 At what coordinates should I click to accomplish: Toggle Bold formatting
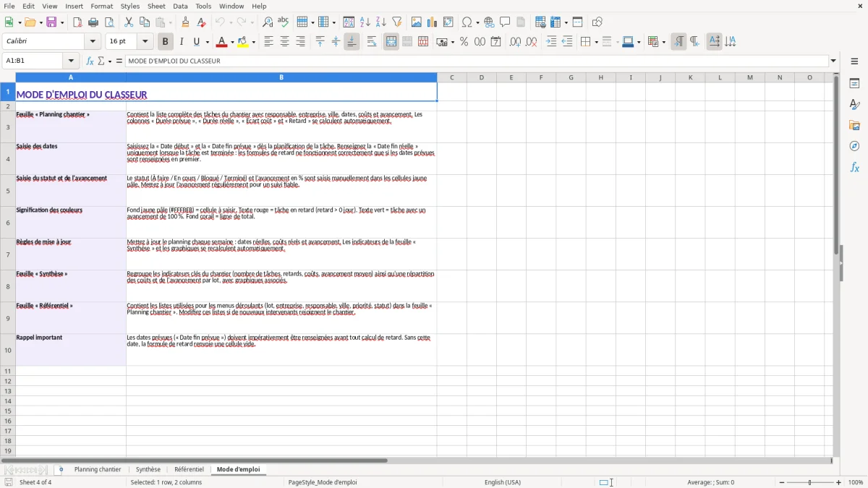coord(166,42)
